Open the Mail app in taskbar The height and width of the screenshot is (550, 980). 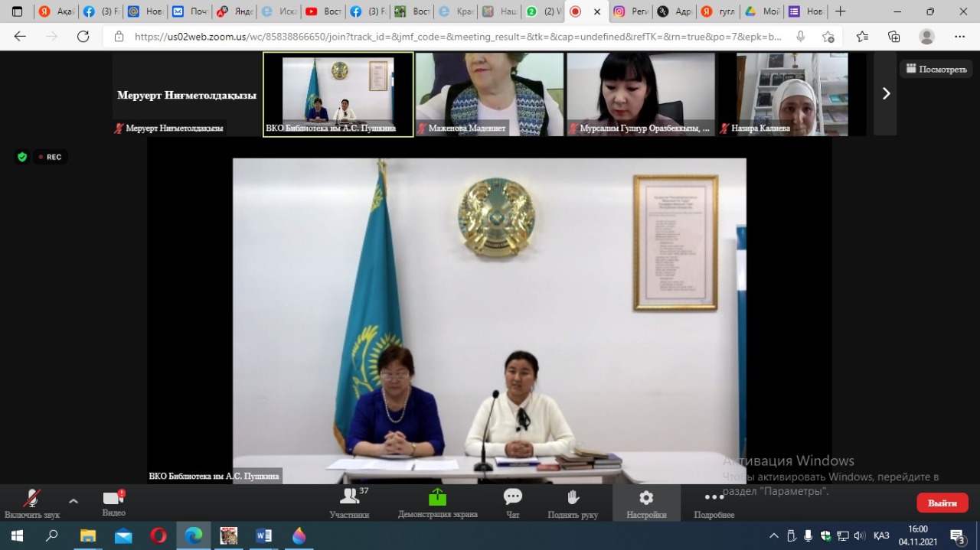click(123, 535)
